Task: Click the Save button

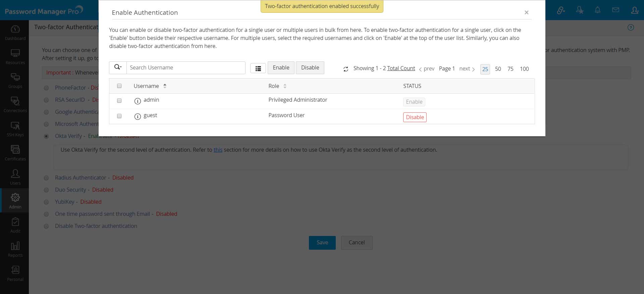Action: [322, 243]
